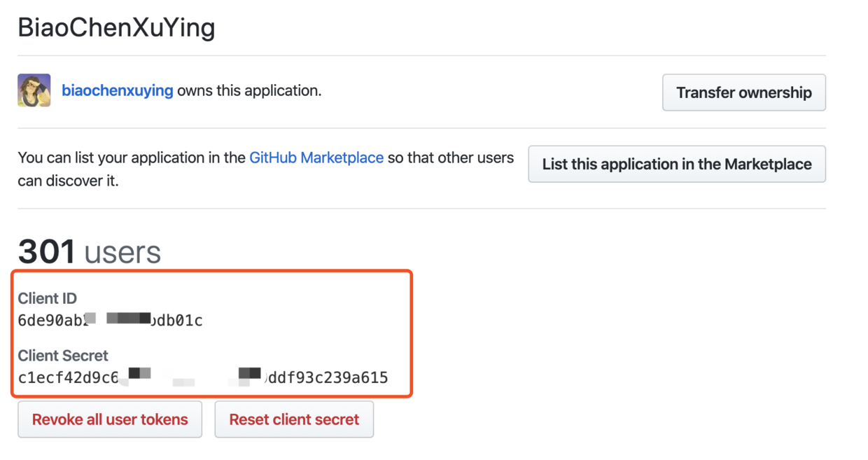The image size is (868, 460).
Task: Click the Transfer ownership button
Action: coord(743,92)
